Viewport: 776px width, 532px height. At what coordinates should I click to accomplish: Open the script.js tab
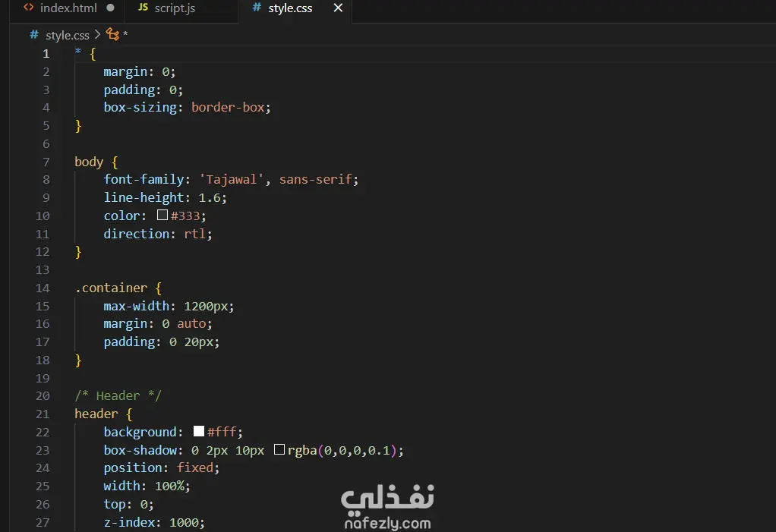point(174,8)
